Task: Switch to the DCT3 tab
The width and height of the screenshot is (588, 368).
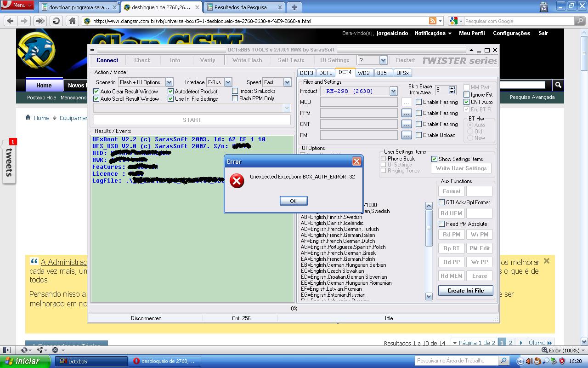Action: coord(306,73)
